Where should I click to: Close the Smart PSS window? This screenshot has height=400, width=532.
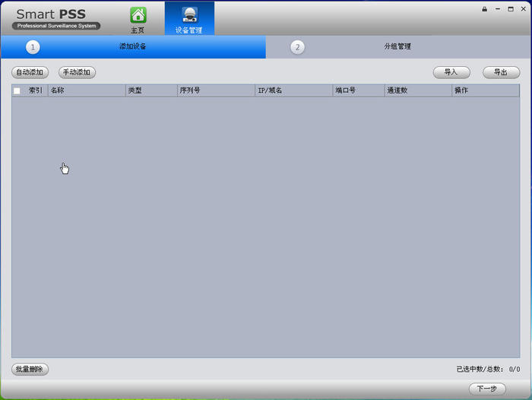[523, 9]
